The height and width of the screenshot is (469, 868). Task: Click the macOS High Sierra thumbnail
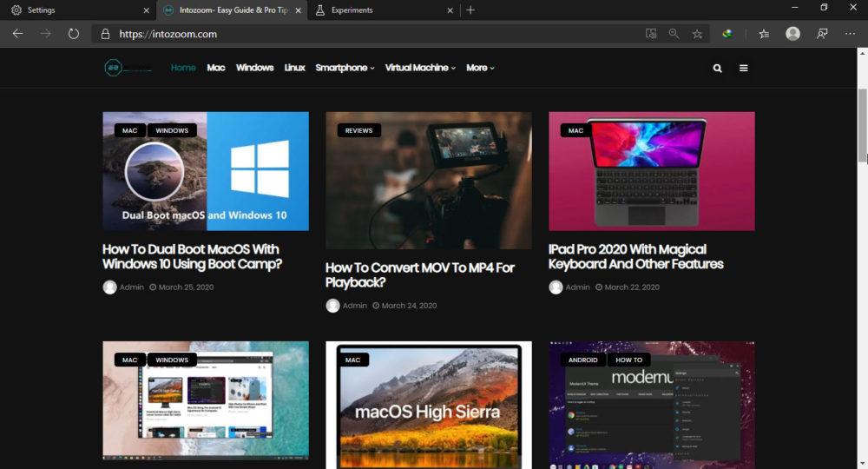click(x=428, y=408)
